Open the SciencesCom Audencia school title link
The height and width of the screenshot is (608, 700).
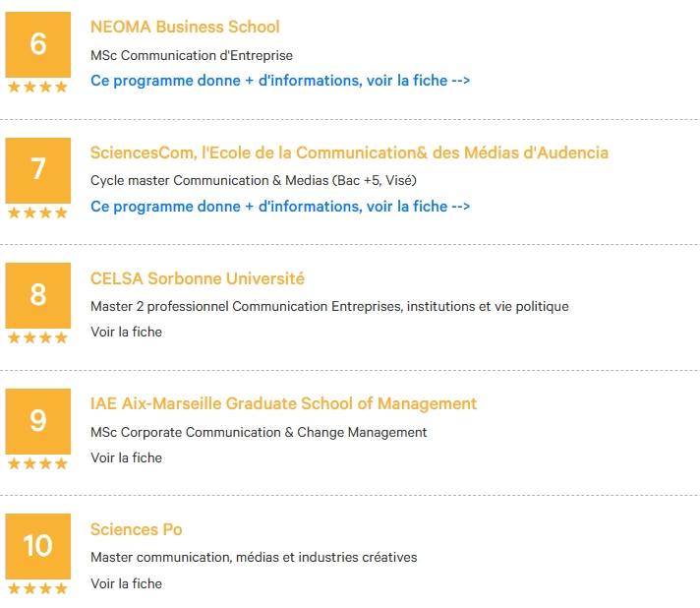(x=349, y=152)
